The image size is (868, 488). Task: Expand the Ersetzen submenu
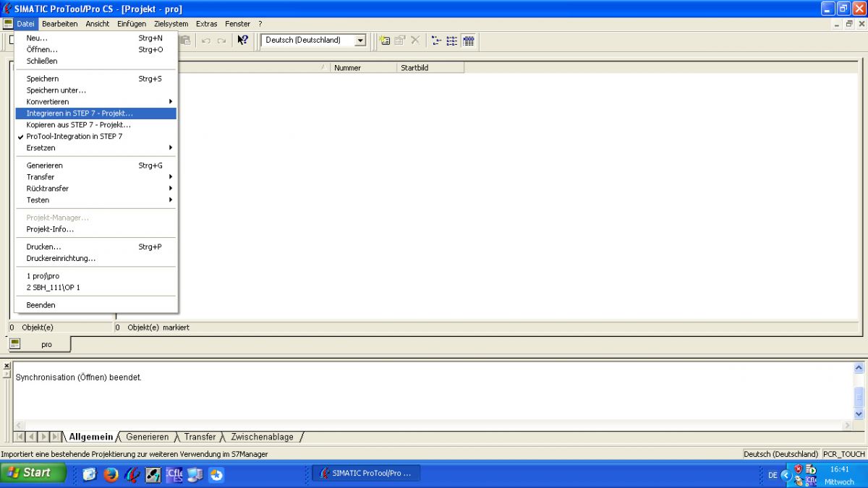click(95, 147)
